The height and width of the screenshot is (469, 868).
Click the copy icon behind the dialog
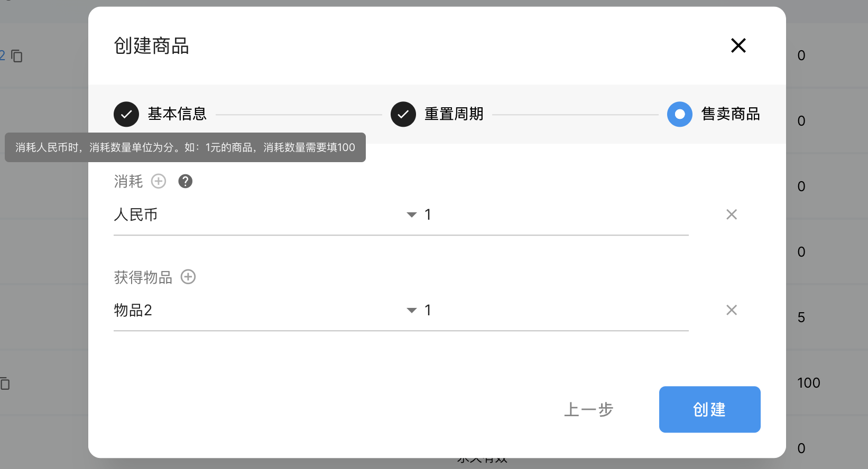point(17,56)
